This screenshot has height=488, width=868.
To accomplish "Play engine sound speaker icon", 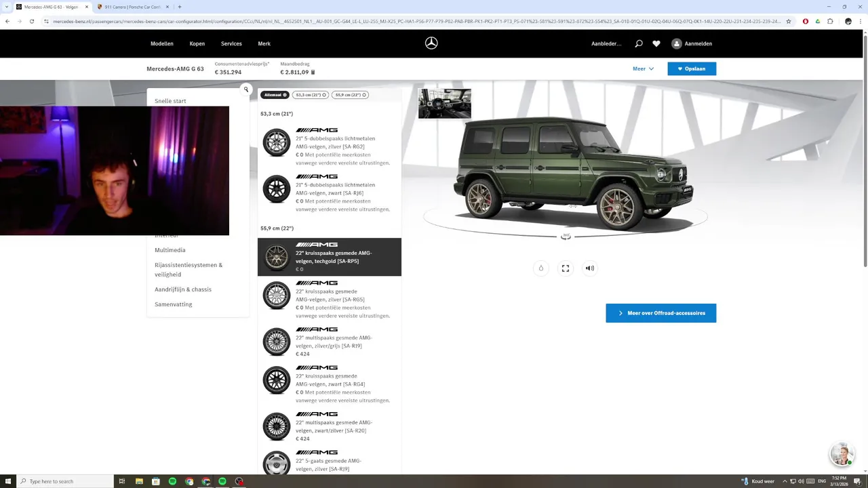I will [x=590, y=268].
